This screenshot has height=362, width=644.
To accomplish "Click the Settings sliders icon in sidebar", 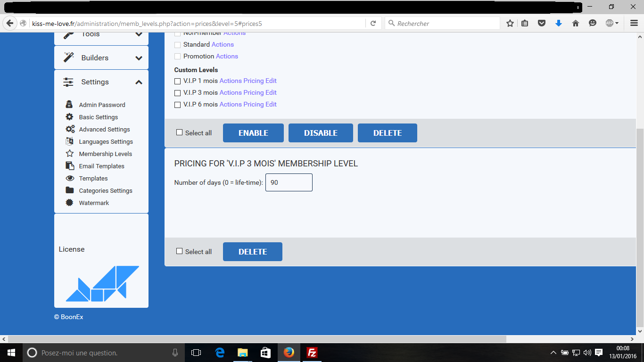I will point(68,82).
